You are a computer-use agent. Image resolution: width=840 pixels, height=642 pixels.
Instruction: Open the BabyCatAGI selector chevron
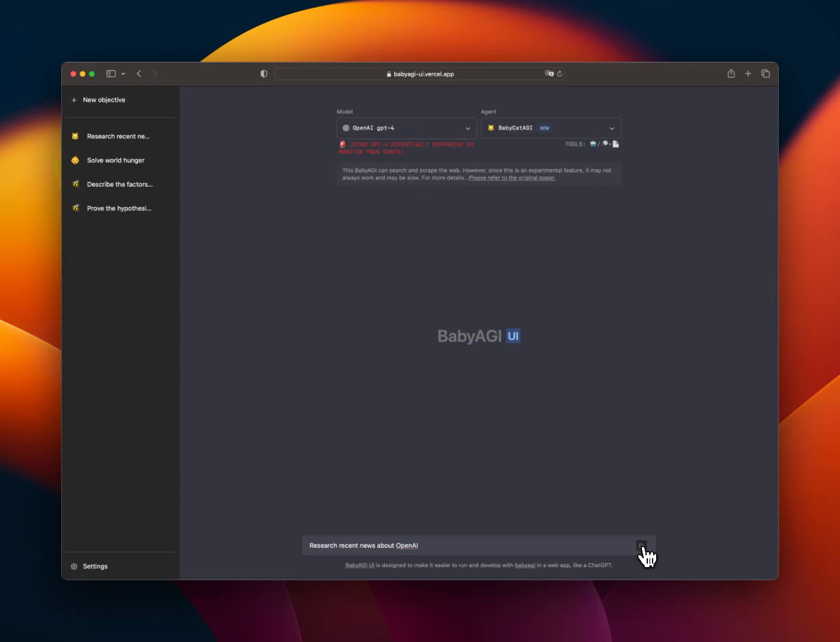[x=612, y=128]
